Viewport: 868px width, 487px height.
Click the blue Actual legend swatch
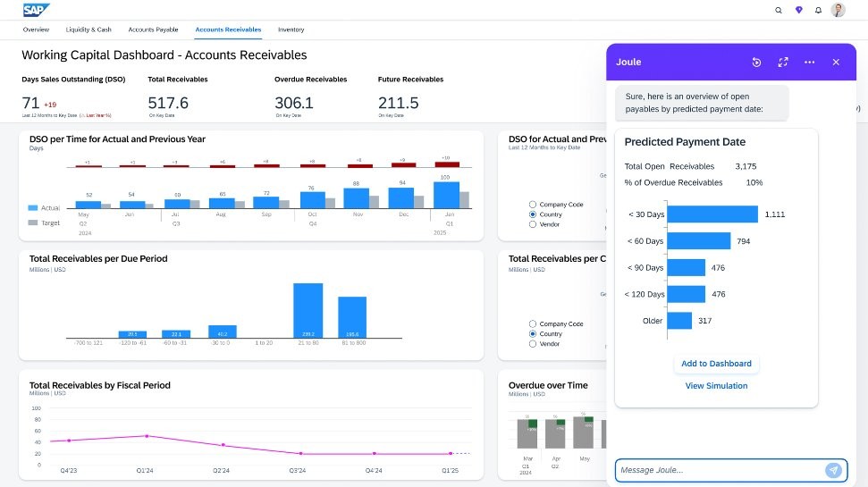click(33, 207)
